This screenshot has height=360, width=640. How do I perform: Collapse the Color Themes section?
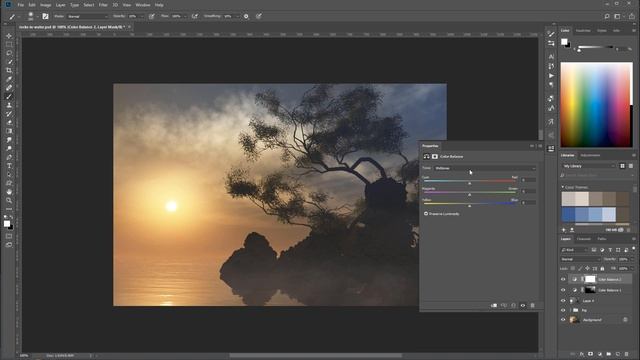click(563, 187)
